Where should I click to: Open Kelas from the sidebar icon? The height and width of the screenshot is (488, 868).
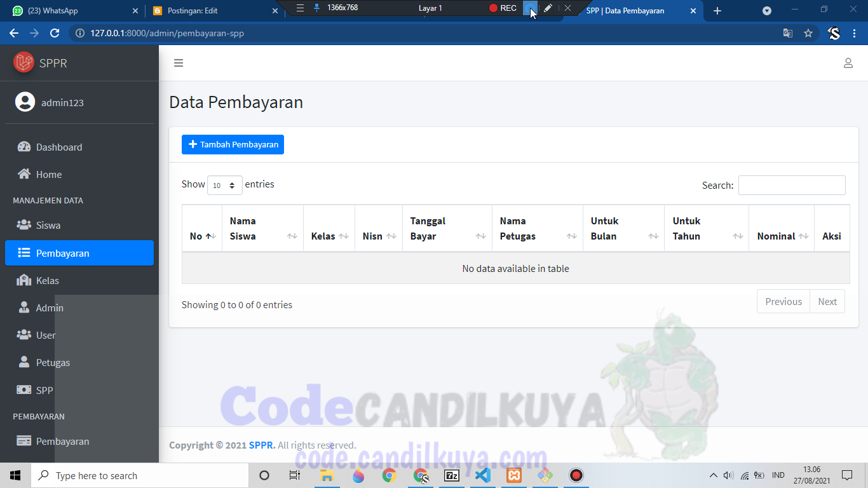pos(24,280)
